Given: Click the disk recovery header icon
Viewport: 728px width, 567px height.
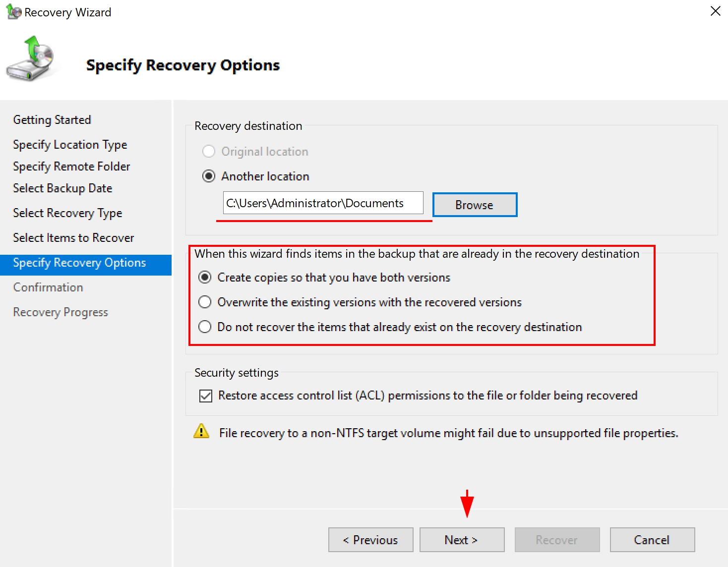Looking at the screenshot, I should pos(32,59).
